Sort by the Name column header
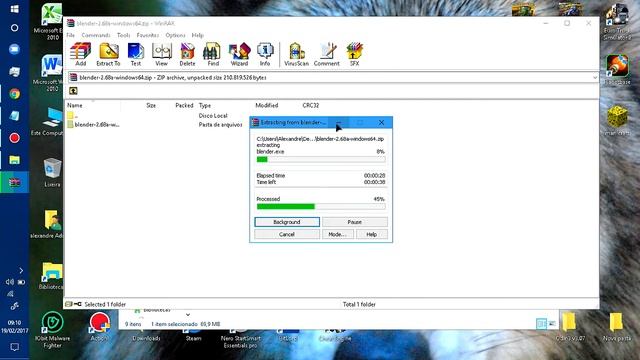This screenshot has width=640, height=360. click(75, 105)
